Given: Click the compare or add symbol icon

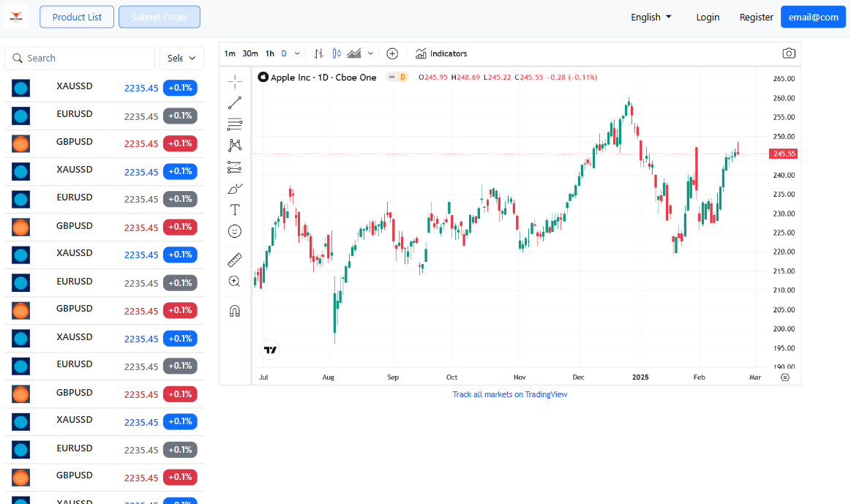Looking at the screenshot, I should coord(392,53).
